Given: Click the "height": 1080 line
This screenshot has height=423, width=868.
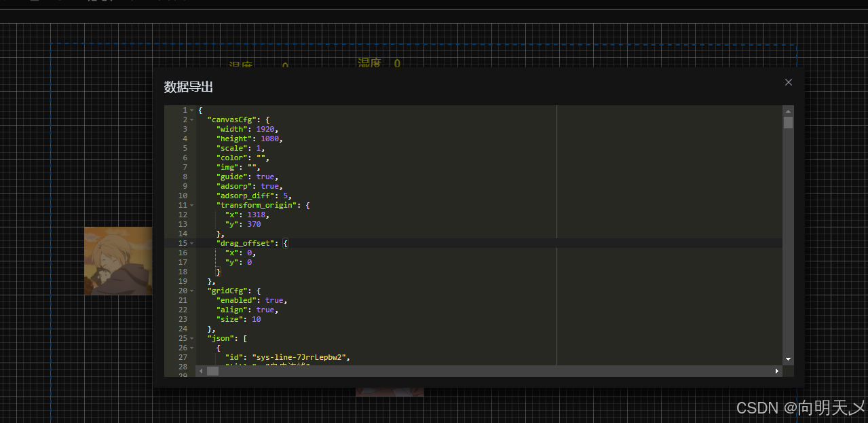Looking at the screenshot, I should [x=249, y=139].
